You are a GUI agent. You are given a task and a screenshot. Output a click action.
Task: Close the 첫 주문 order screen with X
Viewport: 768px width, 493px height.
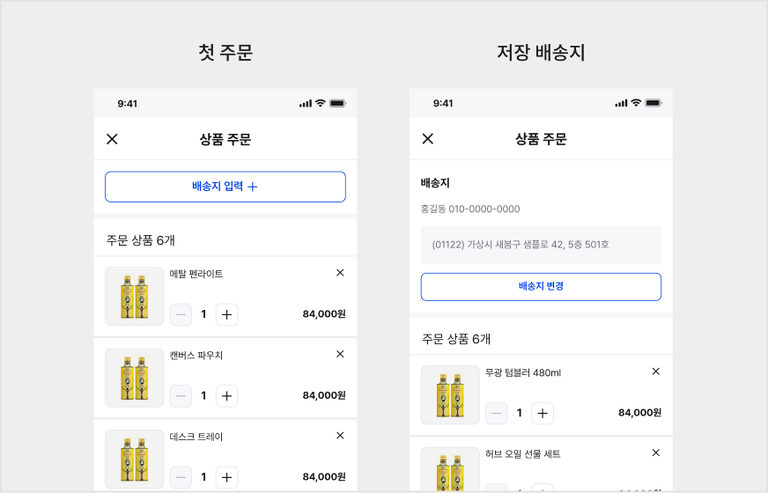[112, 139]
